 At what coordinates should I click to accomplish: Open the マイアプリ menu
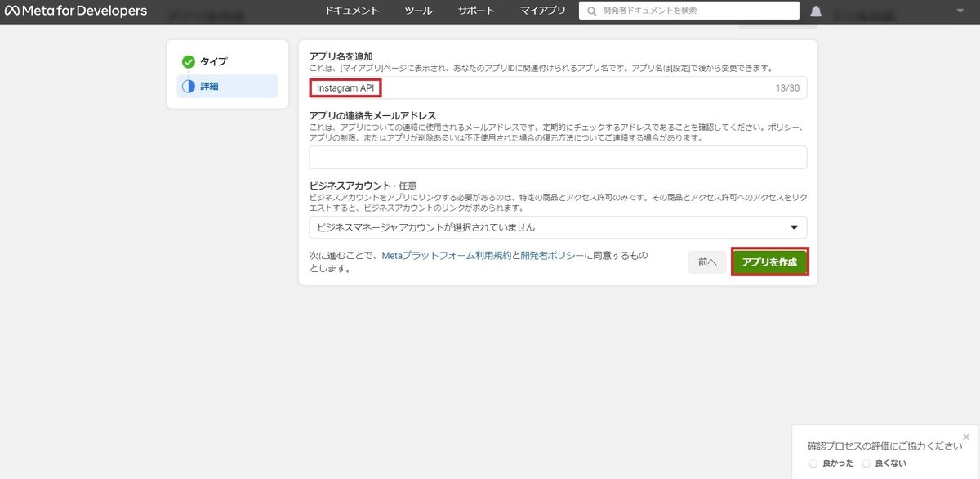542,11
